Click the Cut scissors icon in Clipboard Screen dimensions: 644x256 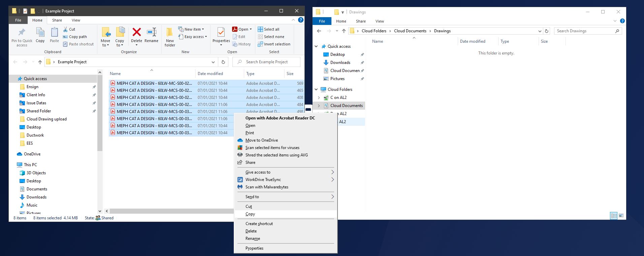[66, 29]
